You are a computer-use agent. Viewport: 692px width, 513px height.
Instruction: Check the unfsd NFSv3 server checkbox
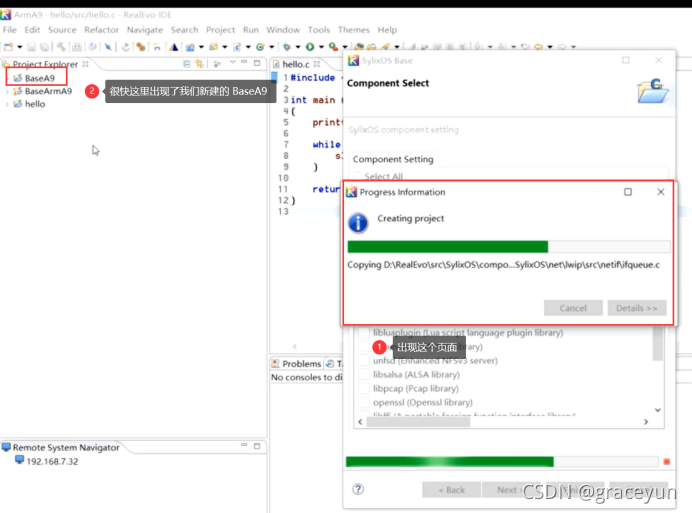pyautogui.click(x=364, y=361)
